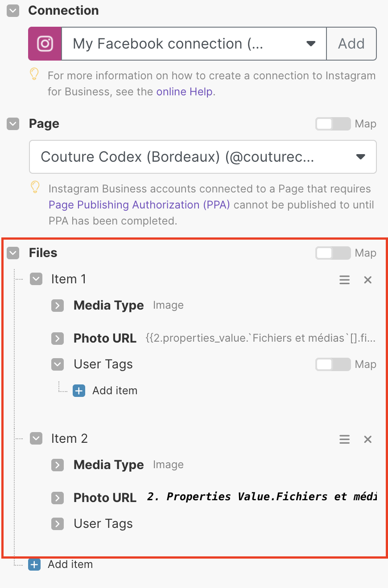388x588 pixels.
Task: Remove Item 2 with the X icon
Action: point(367,439)
